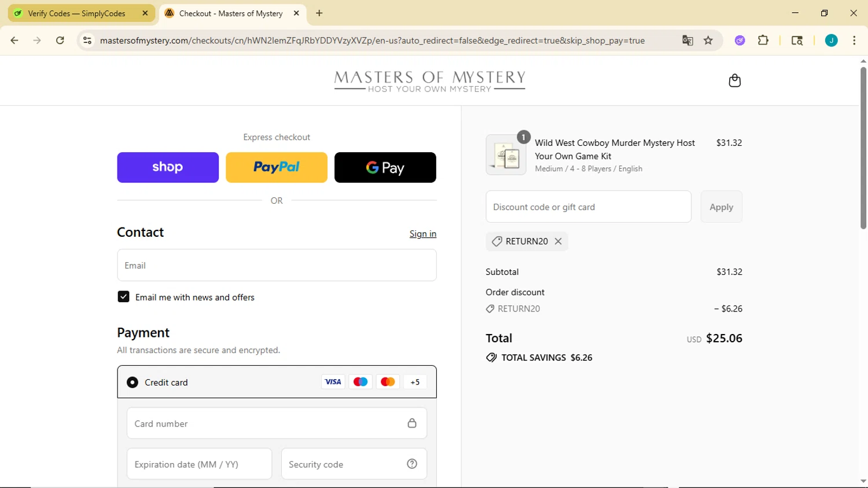The width and height of the screenshot is (868, 488).
Task: Focus the Email input field
Action: pos(277,265)
